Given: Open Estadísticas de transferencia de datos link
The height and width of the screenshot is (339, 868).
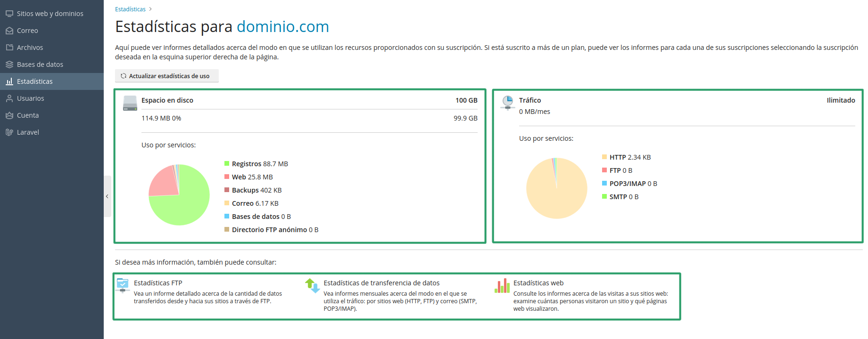Looking at the screenshot, I should tap(381, 283).
